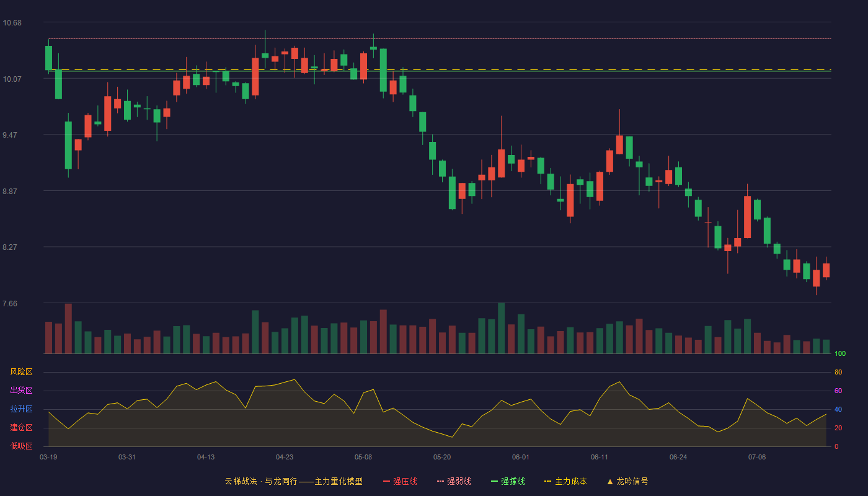Select the 04-13 date label
This screenshot has width=868, height=496.
coord(206,457)
